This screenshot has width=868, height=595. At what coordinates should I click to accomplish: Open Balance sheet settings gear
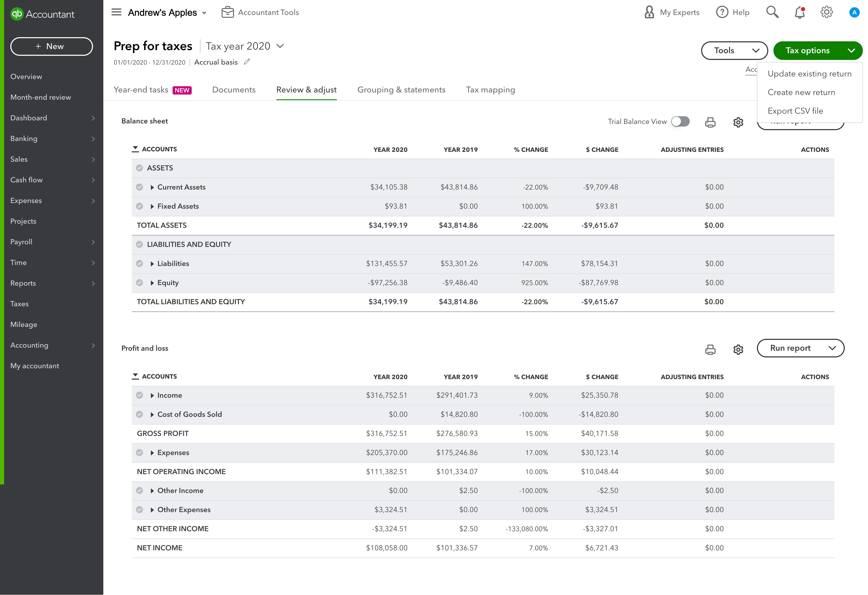(738, 122)
